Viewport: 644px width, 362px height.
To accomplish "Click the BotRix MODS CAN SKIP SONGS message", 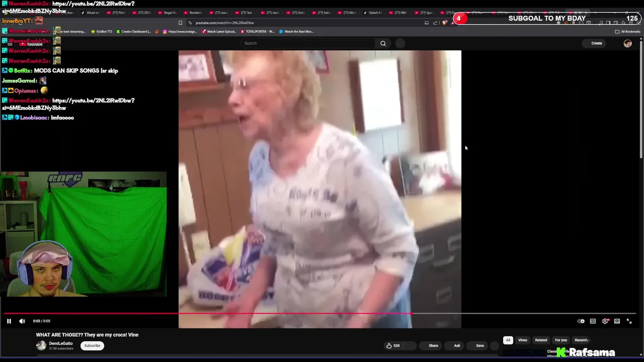I will (60, 70).
